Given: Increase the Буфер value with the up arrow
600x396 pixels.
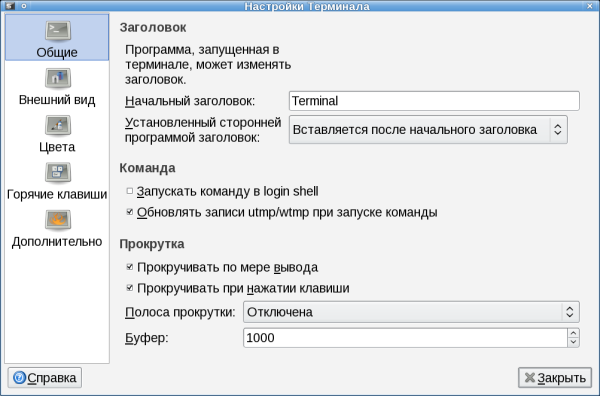Looking at the screenshot, I should pos(573,333).
